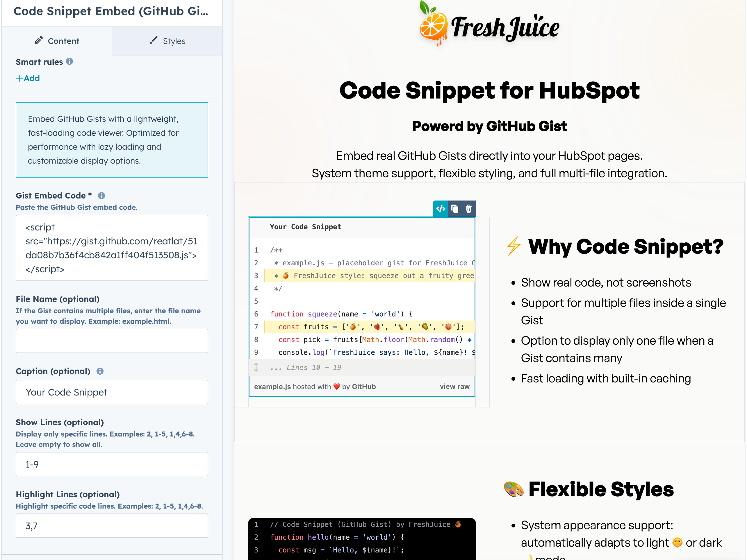Click info icon next to Caption label
The width and height of the screenshot is (747, 560).
(100, 371)
